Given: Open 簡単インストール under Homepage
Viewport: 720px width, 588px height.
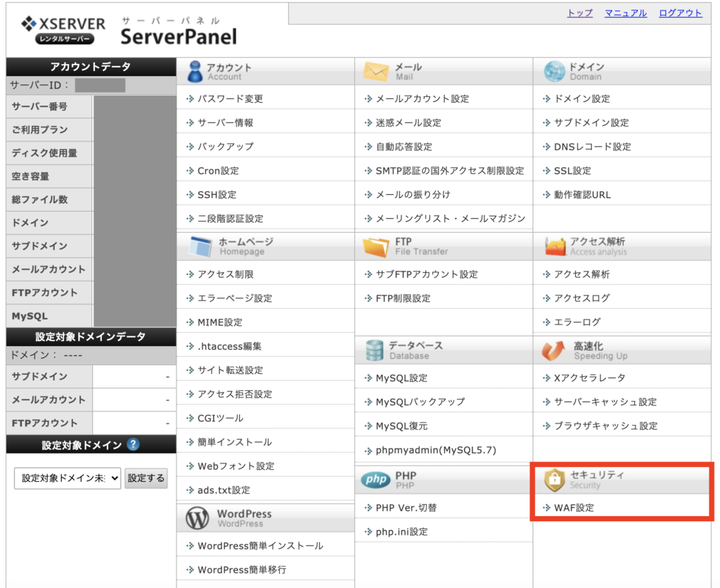Looking at the screenshot, I should click(235, 442).
